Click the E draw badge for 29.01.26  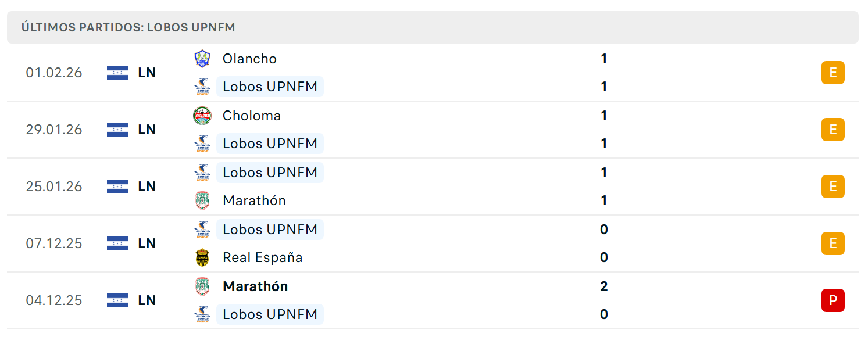(833, 130)
